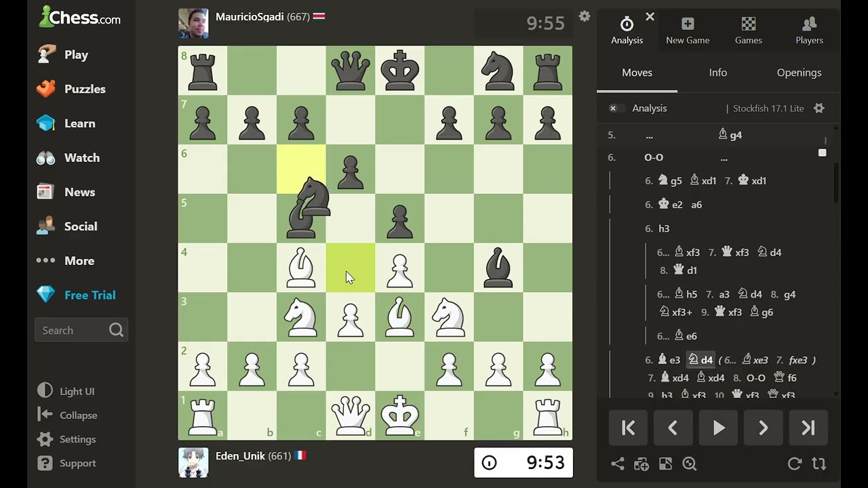Close the Analysis tab with the X
This screenshot has width=868, height=488.
click(650, 16)
